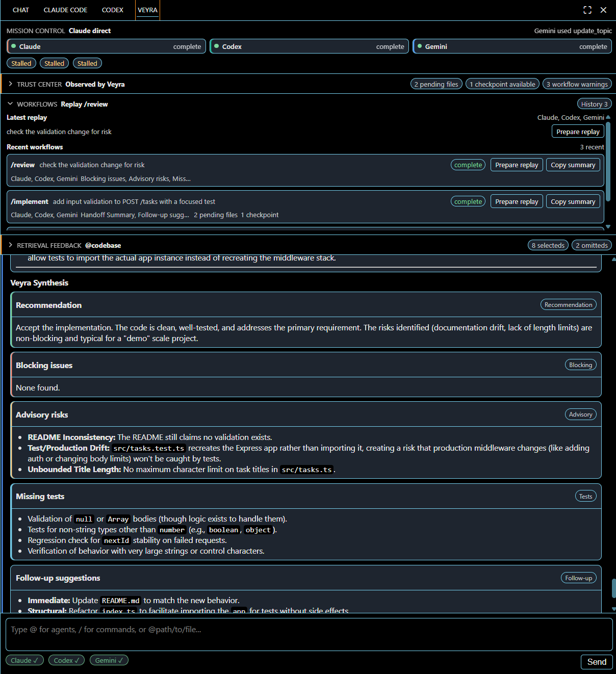The height and width of the screenshot is (674, 616).
Task: Open the 3 workflow warnings badge
Action: pos(577,84)
